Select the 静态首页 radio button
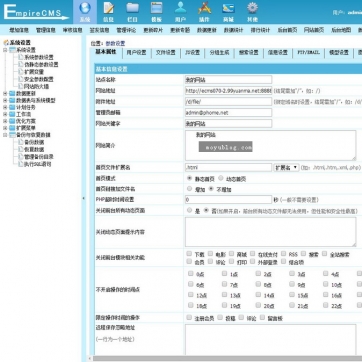The height and width of the screenshot is (362, 362). [190, 178]
